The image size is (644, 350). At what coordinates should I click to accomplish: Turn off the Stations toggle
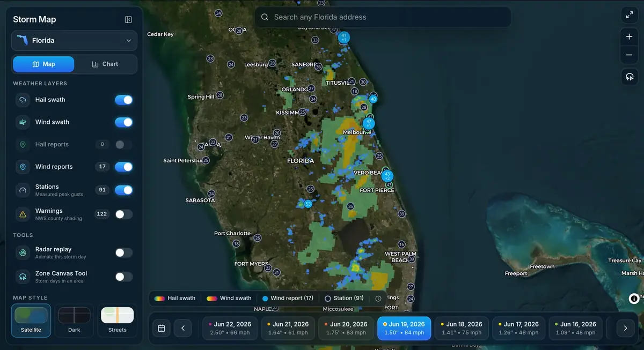click(x=123, y=190)
